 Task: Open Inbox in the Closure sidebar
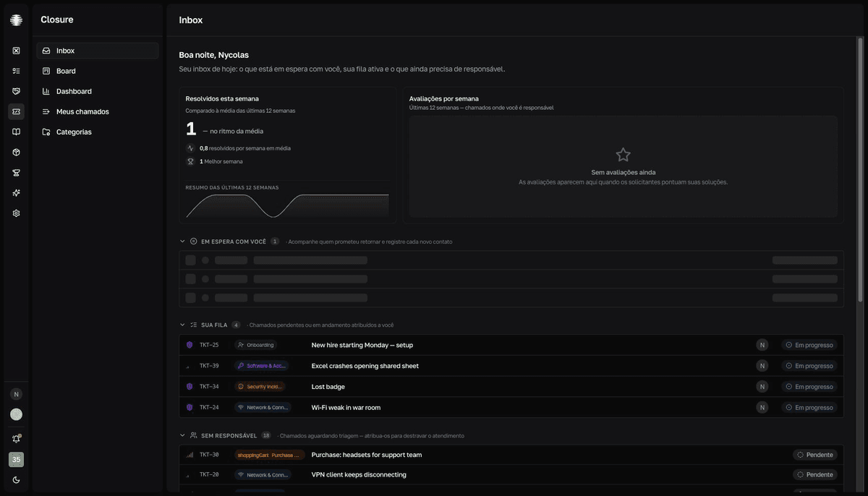pos(98,51)
